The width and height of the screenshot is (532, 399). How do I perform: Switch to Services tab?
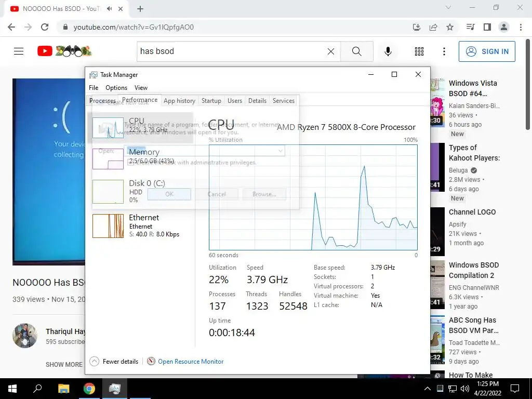tap(284, 101)
